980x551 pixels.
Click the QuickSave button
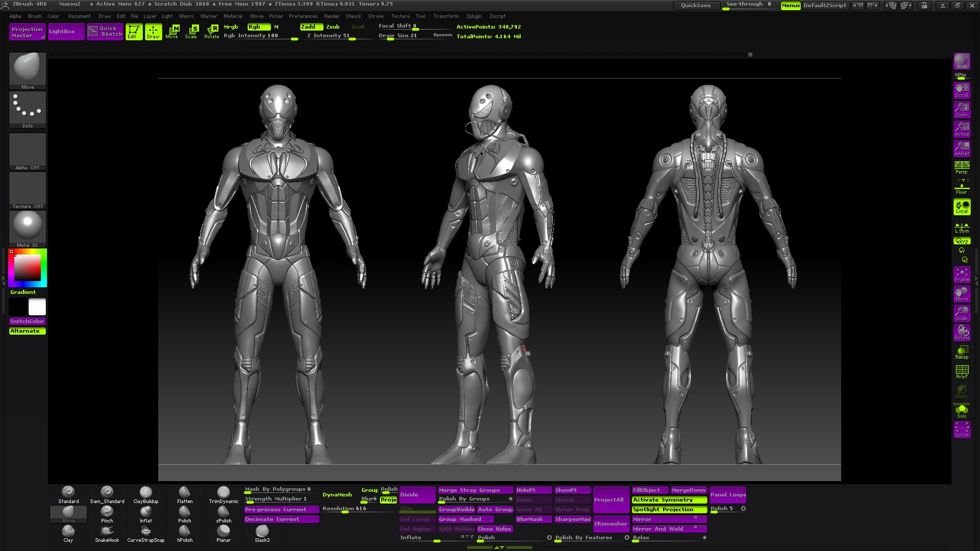696,6
